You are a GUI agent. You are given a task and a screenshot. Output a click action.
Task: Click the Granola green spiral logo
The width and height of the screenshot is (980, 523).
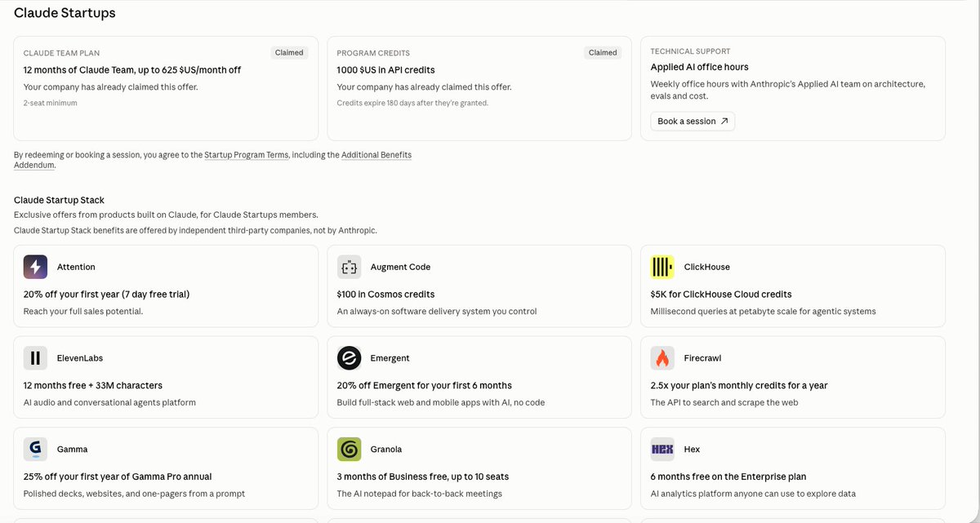tap(349, 449)
